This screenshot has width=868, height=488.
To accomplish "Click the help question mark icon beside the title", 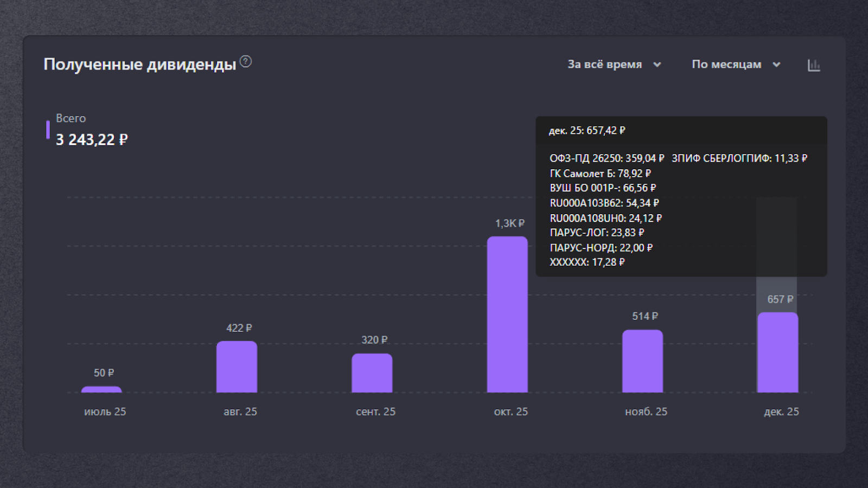I will point(246,62).
